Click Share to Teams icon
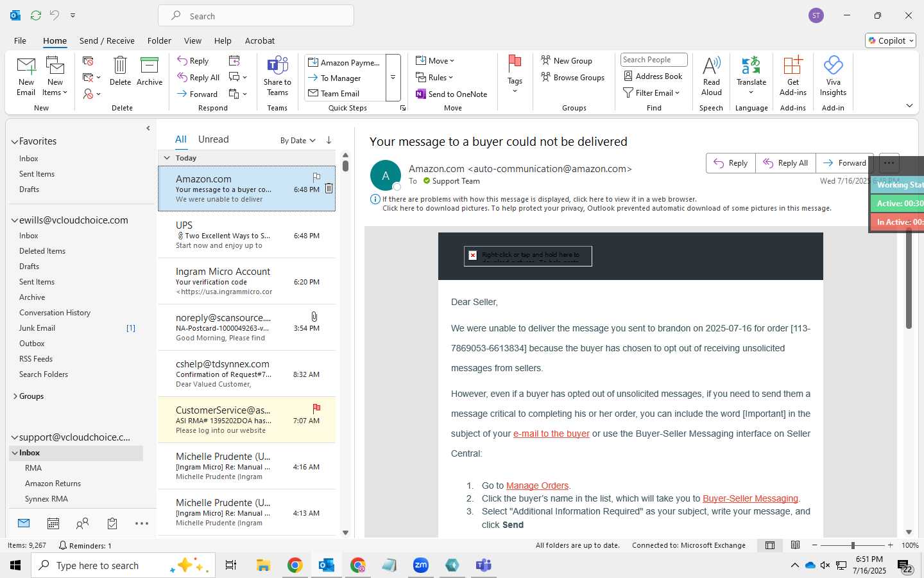Image resolution: width=924 pixels, height=578 pixels. (x=277, y=76)
